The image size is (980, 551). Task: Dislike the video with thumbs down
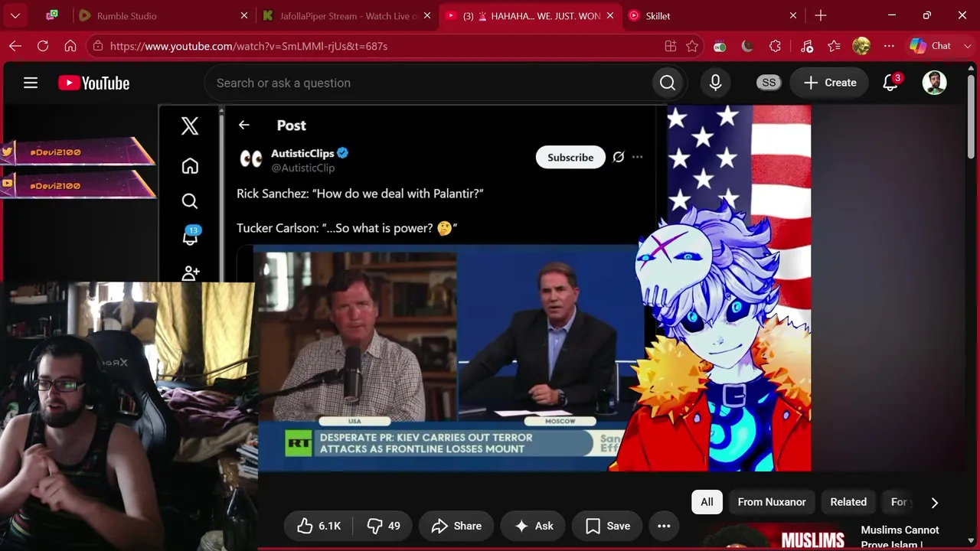384,526
